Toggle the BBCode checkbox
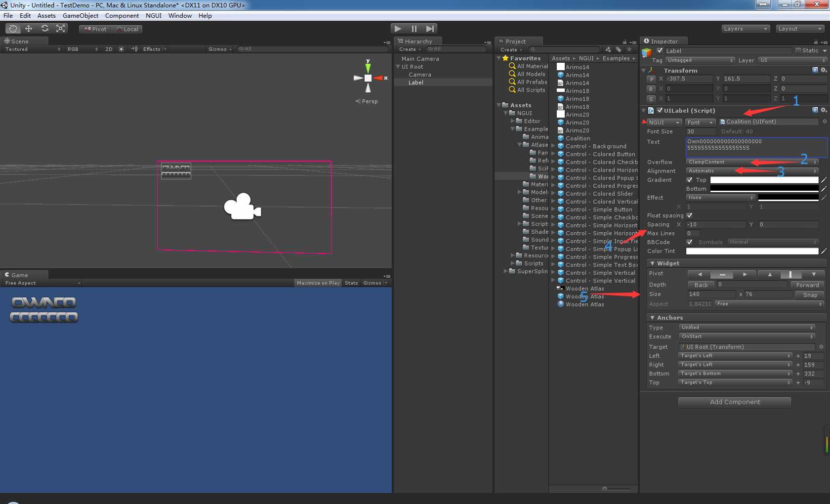Image resolution: width=830 pixels, height=504 pixels. (690, 242)
